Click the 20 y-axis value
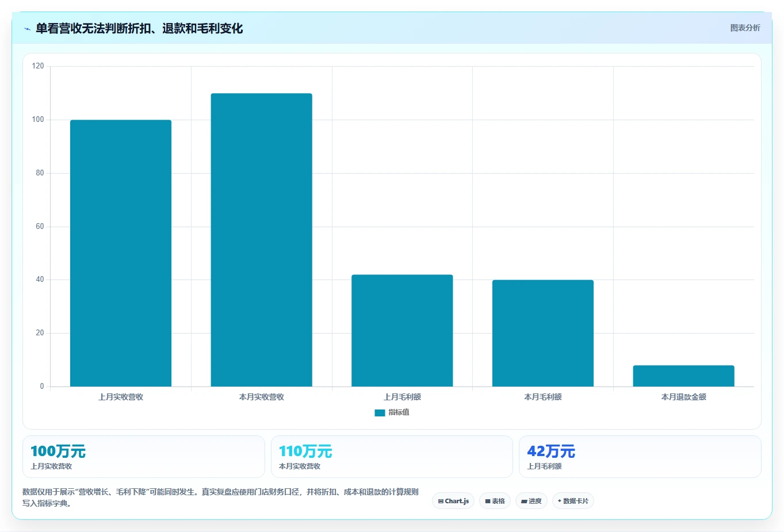 click(x=40, y=333)
